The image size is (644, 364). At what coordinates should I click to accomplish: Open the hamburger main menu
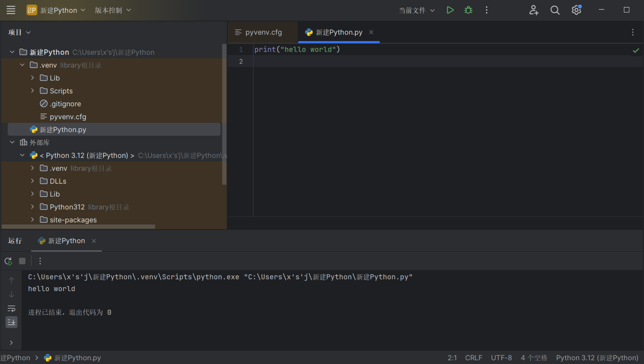pos(11,10)
